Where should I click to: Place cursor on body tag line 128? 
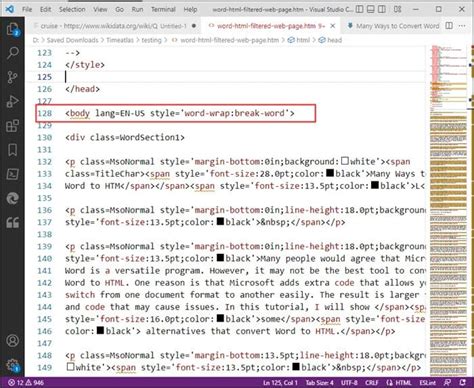click(x=180, y=113)
